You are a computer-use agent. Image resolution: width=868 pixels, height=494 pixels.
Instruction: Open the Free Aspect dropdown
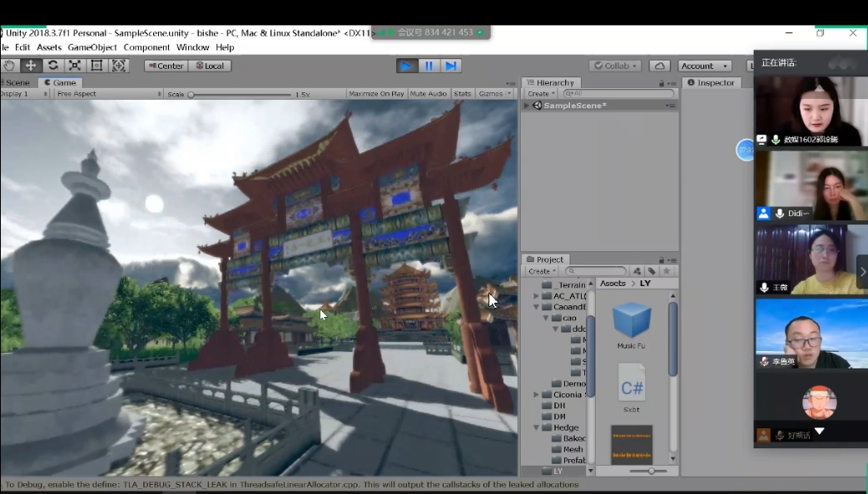(x=108, y=94)
